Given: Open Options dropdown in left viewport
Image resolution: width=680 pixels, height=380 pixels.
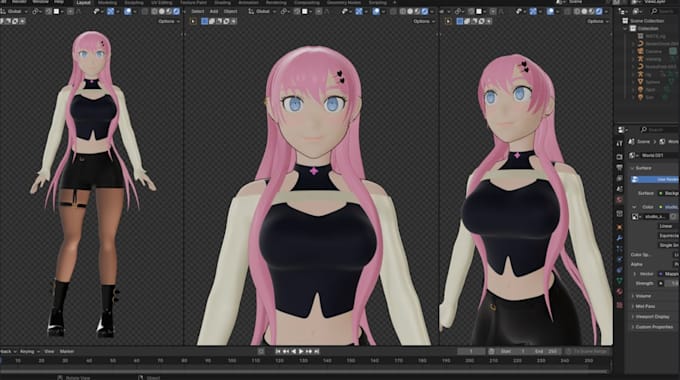Looking at the screenshot, I should 168,21.
